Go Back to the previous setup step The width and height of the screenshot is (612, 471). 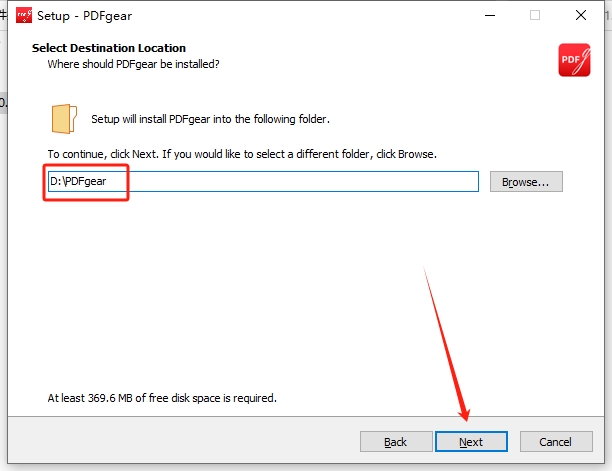396,441
